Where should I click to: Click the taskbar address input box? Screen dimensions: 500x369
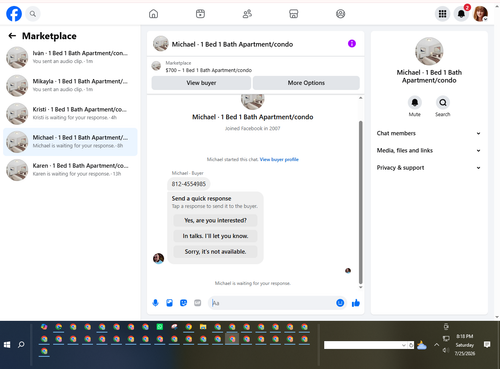363,345
